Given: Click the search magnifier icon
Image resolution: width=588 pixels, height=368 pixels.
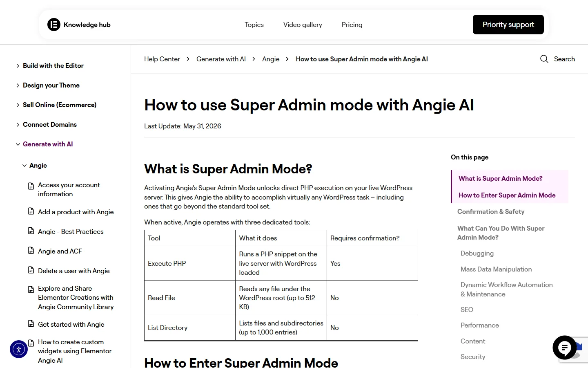Looking at the screenshot, I should point(544,59).
